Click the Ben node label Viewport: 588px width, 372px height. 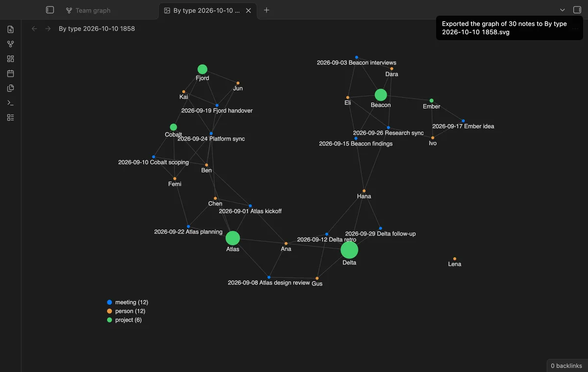[x=207, y=170]
